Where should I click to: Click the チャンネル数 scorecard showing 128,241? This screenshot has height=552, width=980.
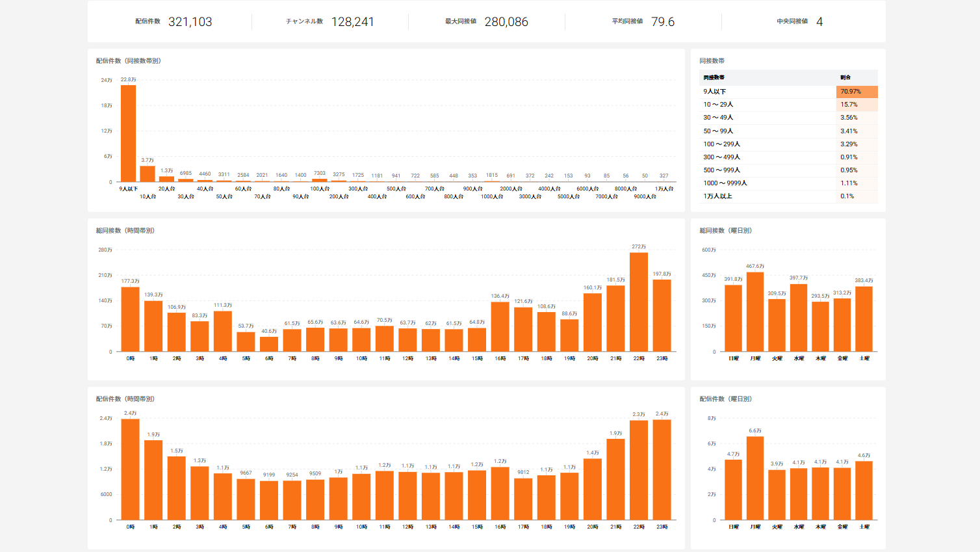coord(330,21)
